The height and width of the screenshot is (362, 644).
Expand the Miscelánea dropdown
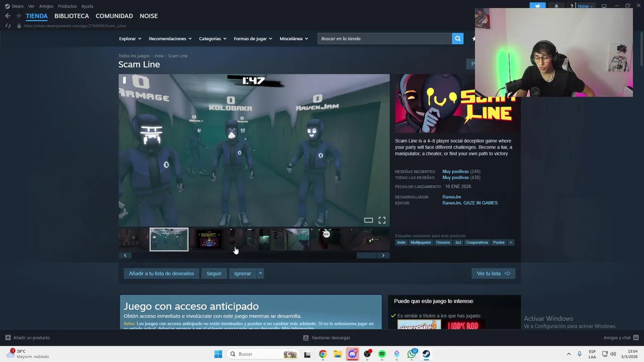[294, 39]
